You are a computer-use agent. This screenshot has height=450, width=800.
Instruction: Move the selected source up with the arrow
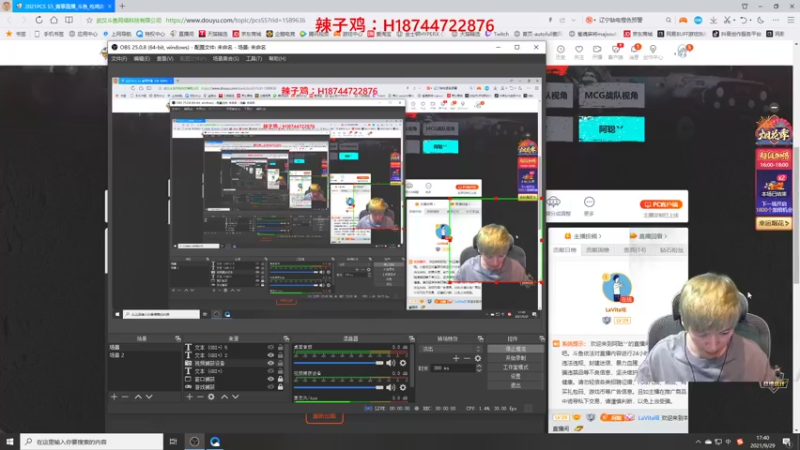click(224, 396)
